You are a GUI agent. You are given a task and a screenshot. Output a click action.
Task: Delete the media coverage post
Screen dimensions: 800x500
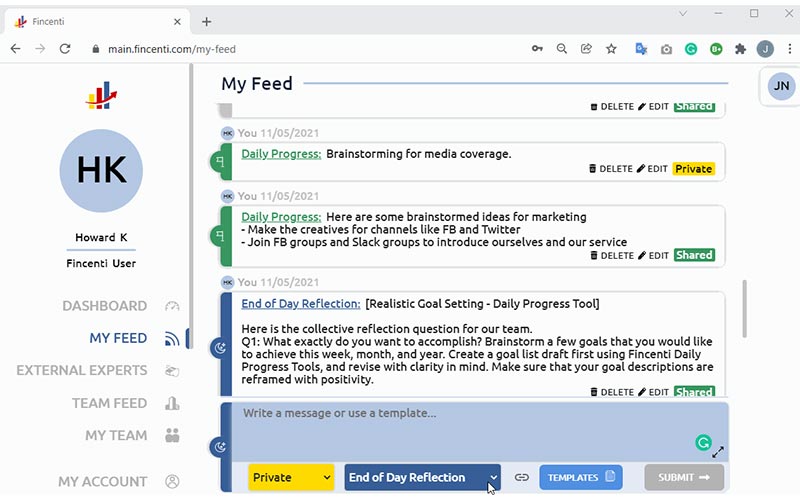click(x=611, y=169)
